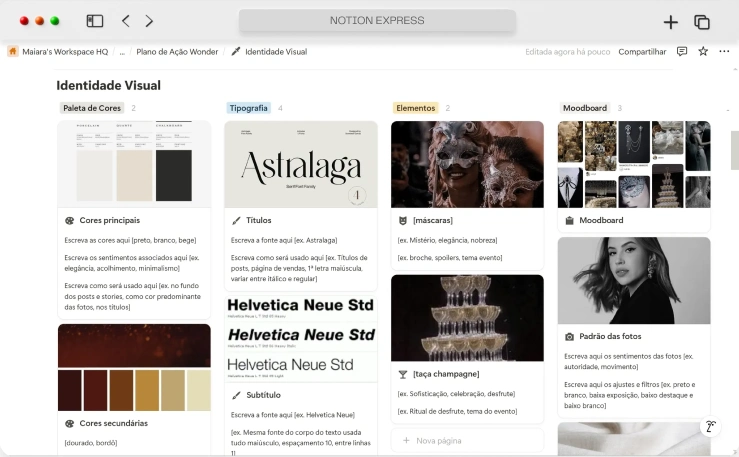
Task: Click text '[ex. Sofisticação, celebração, desfrute]'
Action: point(456,394)
